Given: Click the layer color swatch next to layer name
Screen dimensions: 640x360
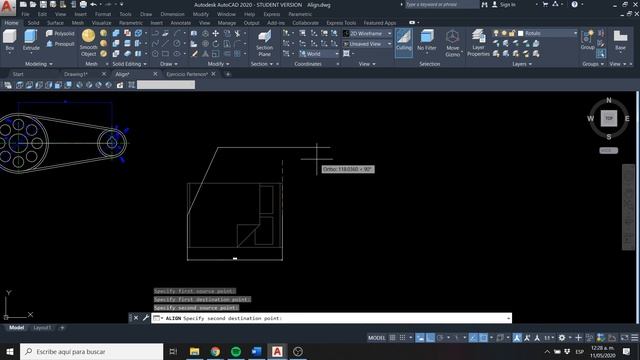Looking at the screenshot, I should (x=520, y=33).
